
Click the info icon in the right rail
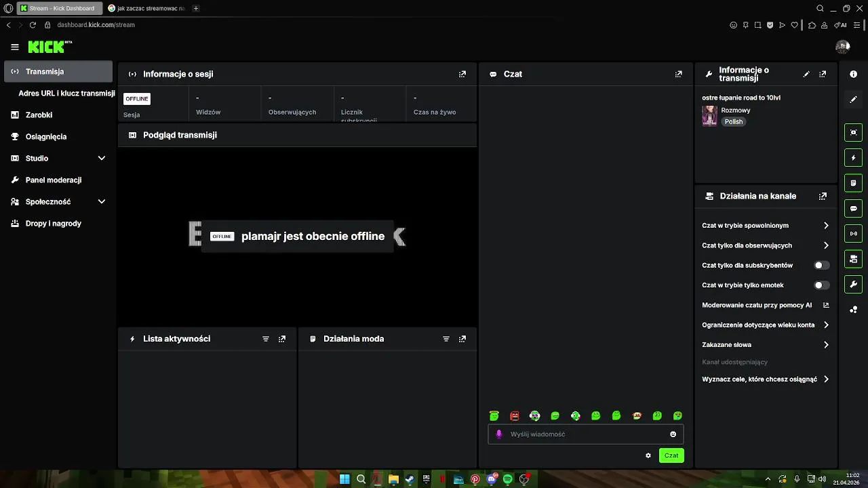tap(854, 74)
